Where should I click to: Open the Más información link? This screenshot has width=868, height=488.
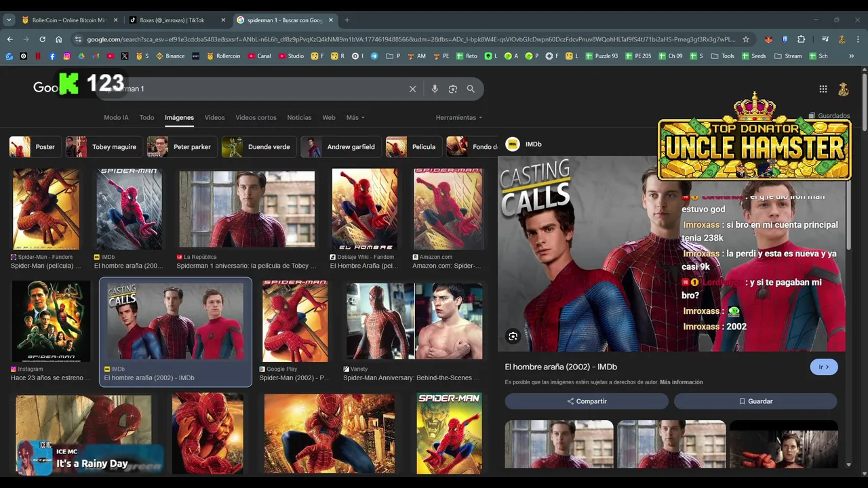coord(681,382)
